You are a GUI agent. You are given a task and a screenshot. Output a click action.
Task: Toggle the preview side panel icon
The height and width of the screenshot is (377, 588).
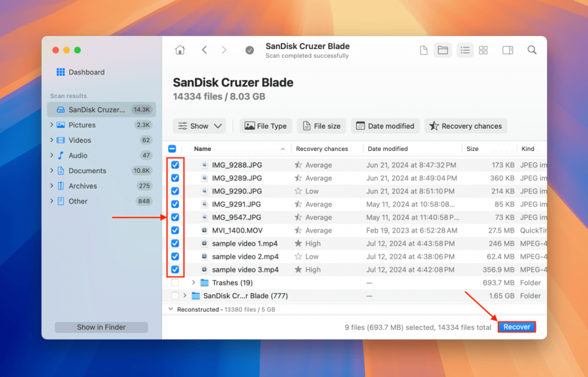tap(508, 50)
